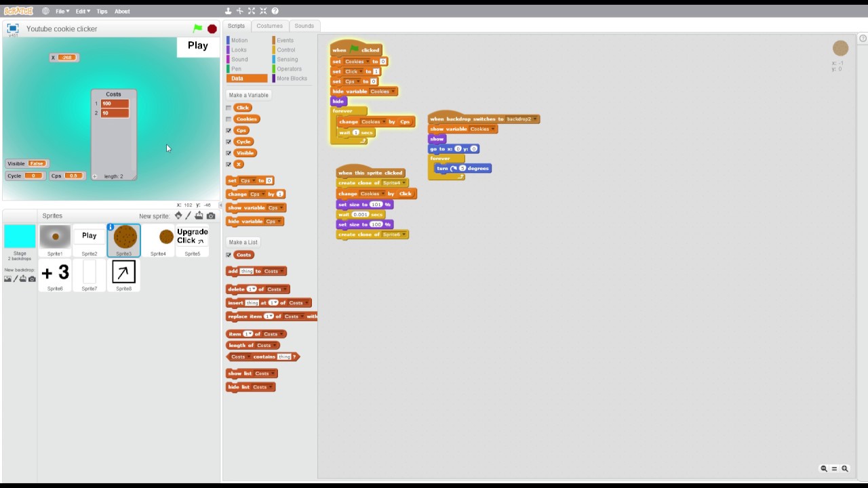Stop the project with red stop sign

click(x=212, y=28)
